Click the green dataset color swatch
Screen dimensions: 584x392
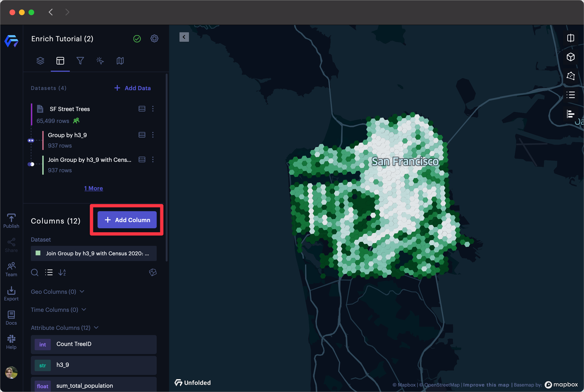point(38,253)
